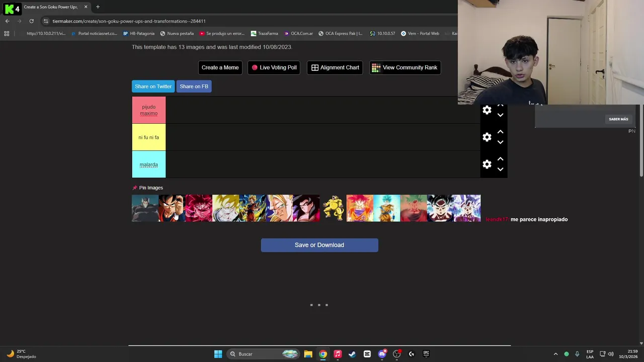This screenshot has height=362, width=644.
Task: Select the Super Saiyan Blue Goku image
Action: point(386,208)
